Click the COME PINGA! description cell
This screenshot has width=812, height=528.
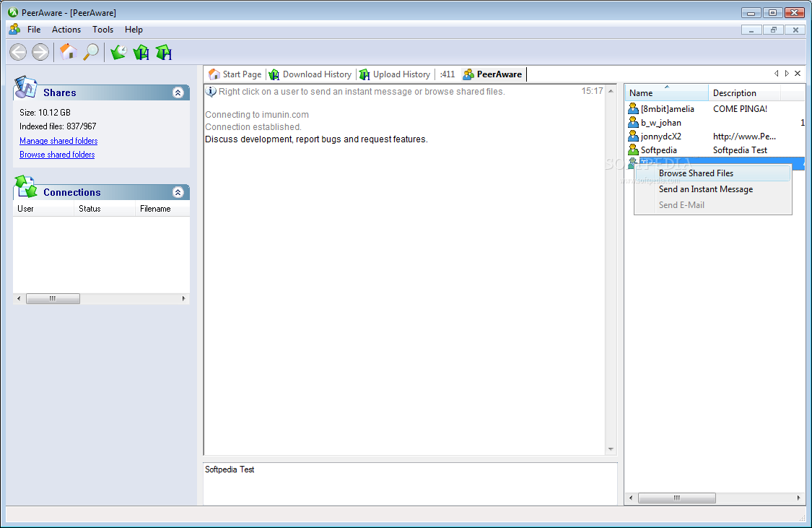click(740, 109)
